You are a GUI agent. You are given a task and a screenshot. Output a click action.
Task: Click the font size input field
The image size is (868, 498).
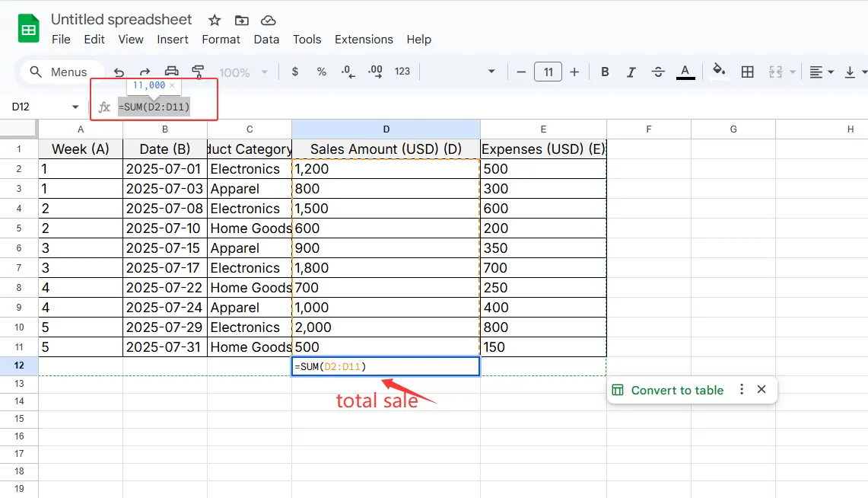(548, 72)
